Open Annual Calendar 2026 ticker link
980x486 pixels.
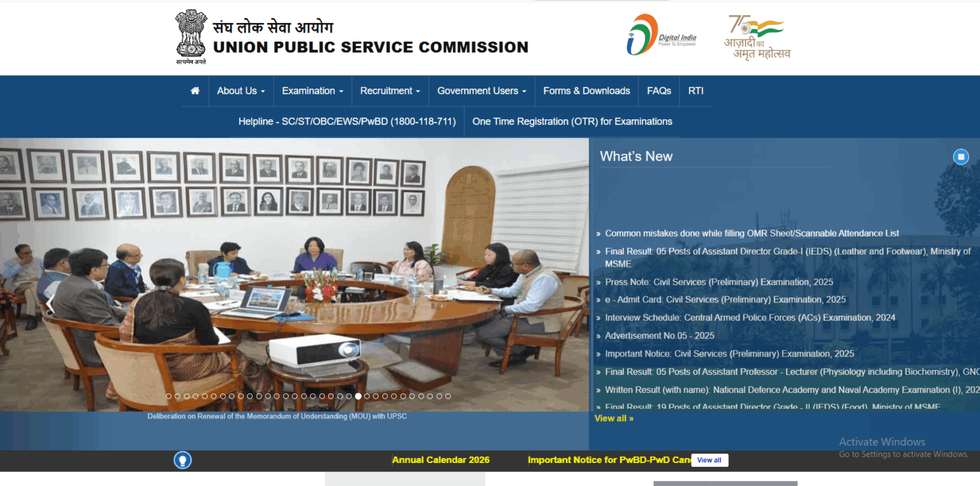click(441, 460)
